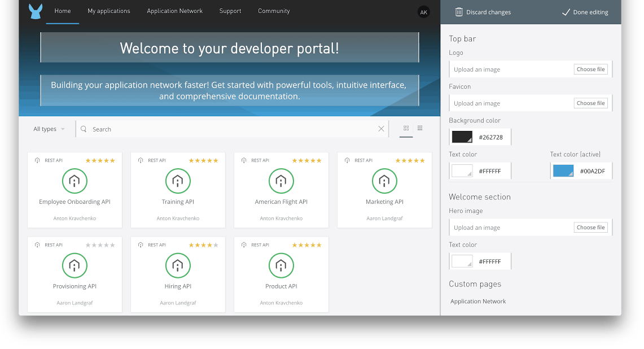Click the Done editing checkmark icon
Screen dimensions: 644x349
click(566, 12)
